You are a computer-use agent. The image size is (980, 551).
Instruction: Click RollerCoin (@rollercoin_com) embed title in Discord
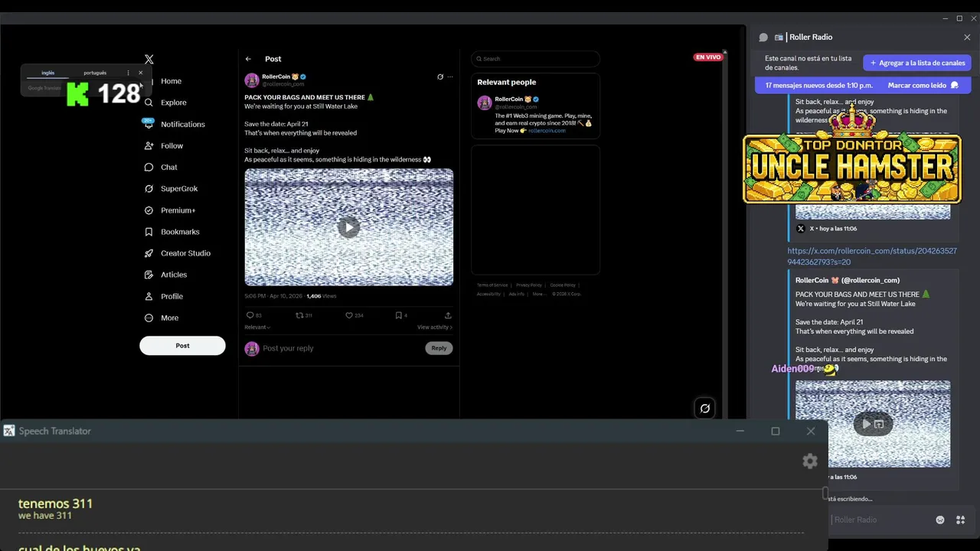tap(848, 281)
